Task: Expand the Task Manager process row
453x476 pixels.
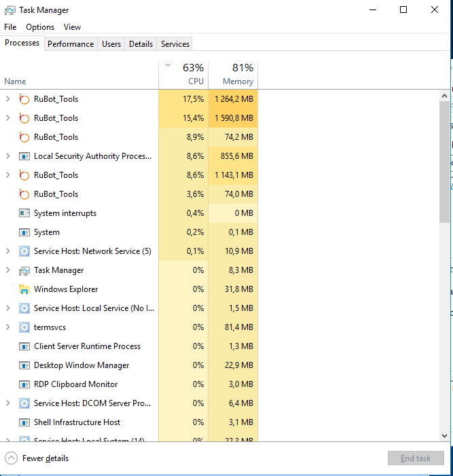Action: coord(8,270)
